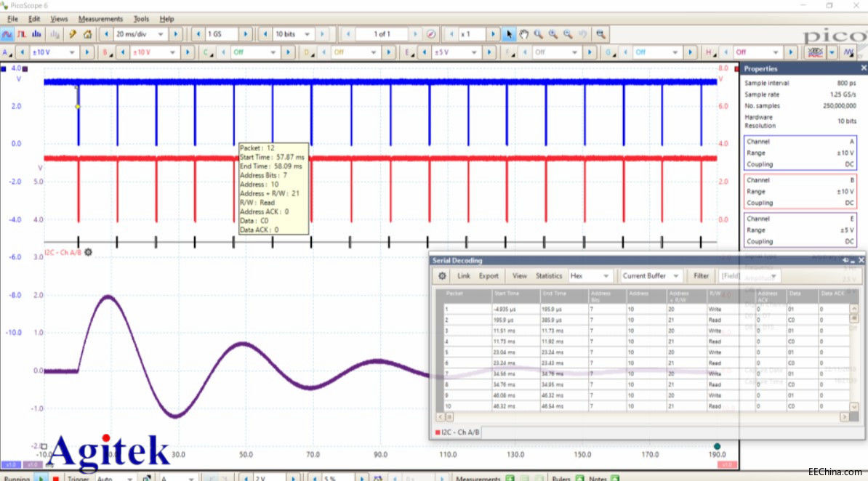Click the Zoom to full view icon
Viewport: 868px width, 481px height.
point(600,34)
